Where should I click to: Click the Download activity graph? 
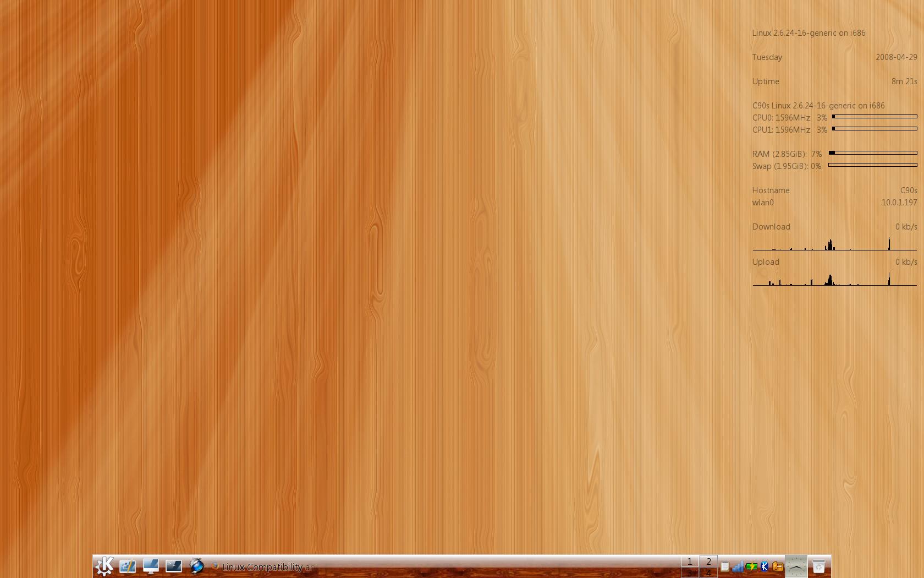tap(835, 243)
